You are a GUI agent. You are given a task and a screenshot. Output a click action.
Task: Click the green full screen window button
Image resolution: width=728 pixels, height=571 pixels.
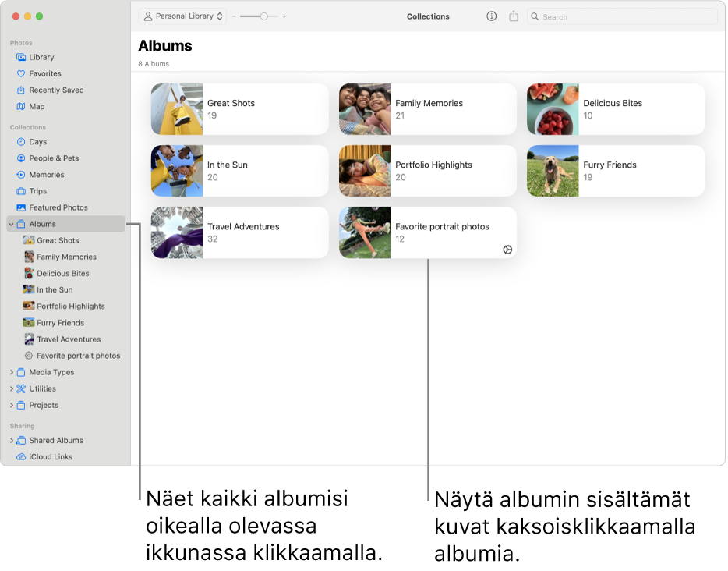[x=40, y=16]
